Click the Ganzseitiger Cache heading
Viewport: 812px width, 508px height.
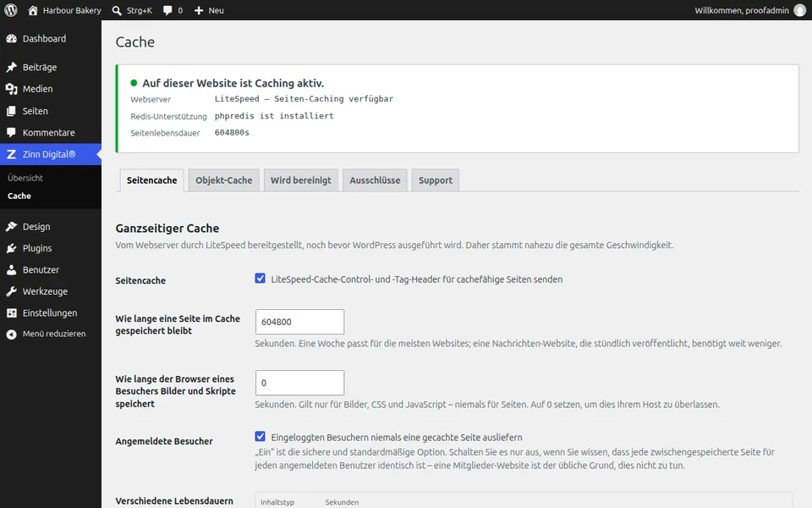click(x=167, y=229)
